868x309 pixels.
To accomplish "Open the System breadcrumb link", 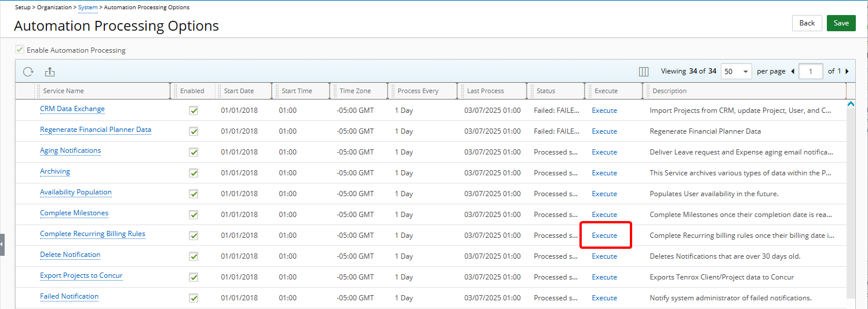I will [88, 8].
